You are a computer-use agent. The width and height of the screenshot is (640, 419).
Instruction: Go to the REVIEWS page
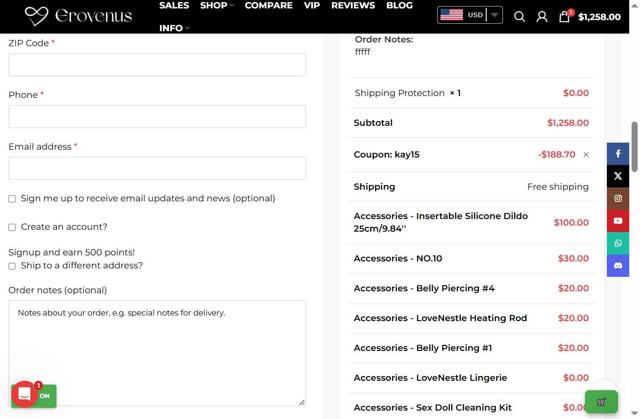pos(353,6)
